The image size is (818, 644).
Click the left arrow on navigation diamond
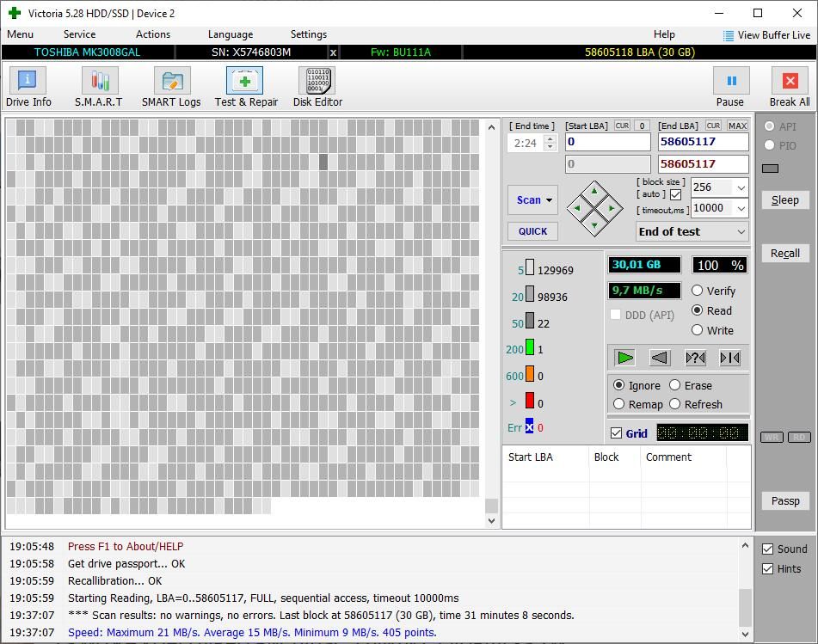[x=577, y=209]
